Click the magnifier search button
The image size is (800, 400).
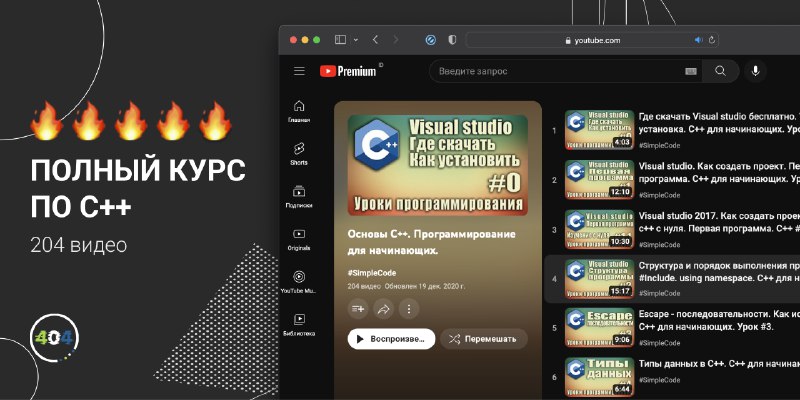[x=720, y=71]
